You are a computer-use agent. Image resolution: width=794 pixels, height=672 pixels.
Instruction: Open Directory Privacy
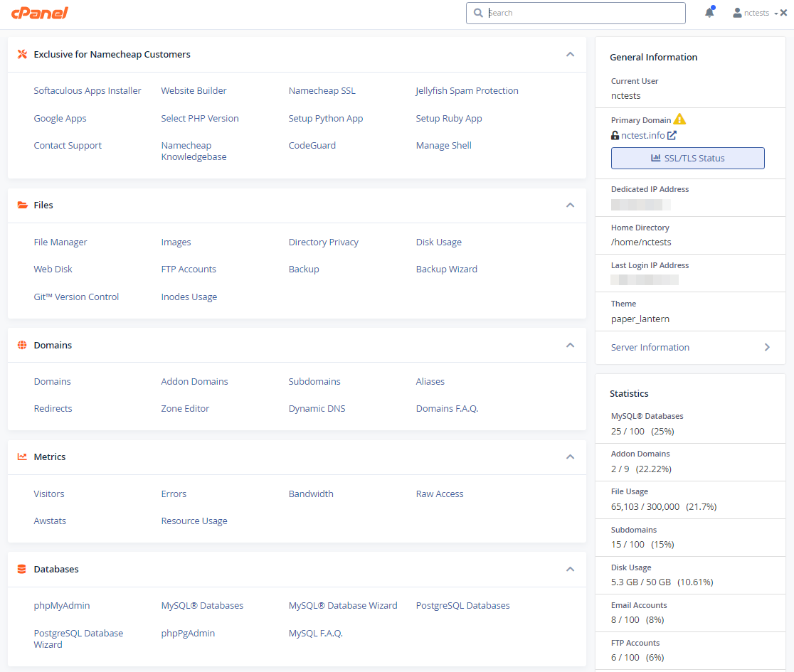point(324,242)
